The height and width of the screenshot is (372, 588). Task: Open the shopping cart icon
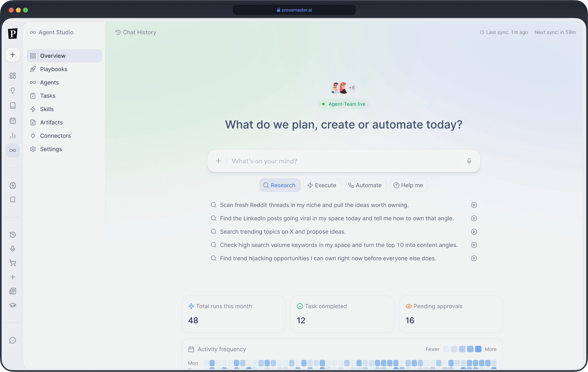coord(13,263)
